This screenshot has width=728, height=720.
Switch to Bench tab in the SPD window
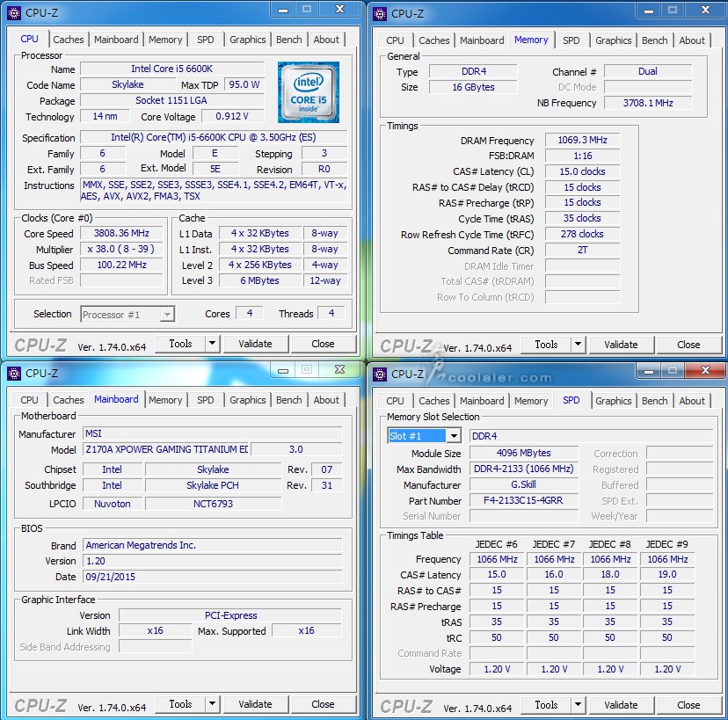click(655, 401)
